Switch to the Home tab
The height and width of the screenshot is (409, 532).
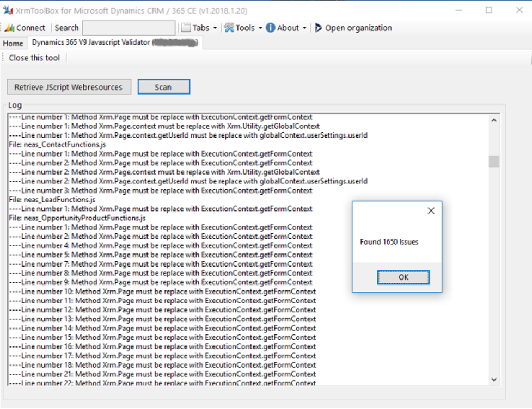tap(13, 44)
